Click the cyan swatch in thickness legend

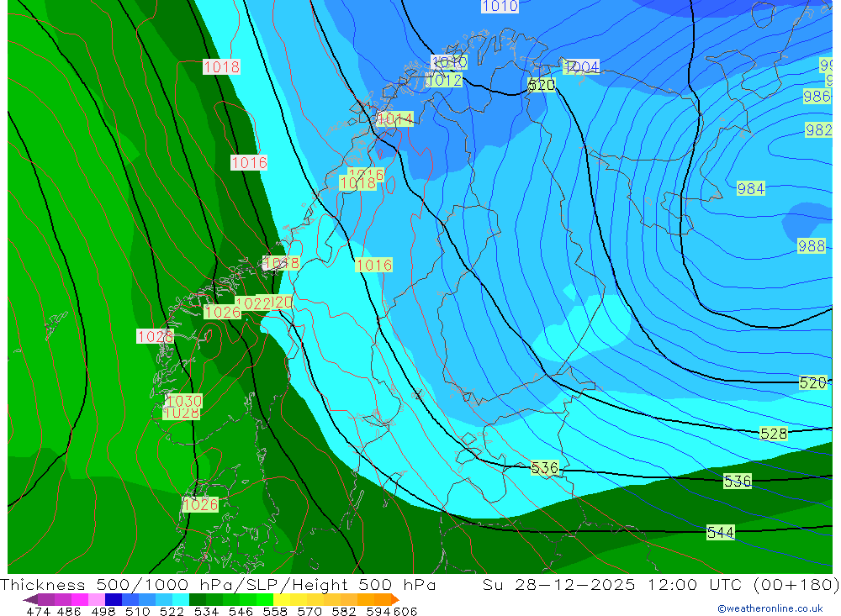pos(180,599)
